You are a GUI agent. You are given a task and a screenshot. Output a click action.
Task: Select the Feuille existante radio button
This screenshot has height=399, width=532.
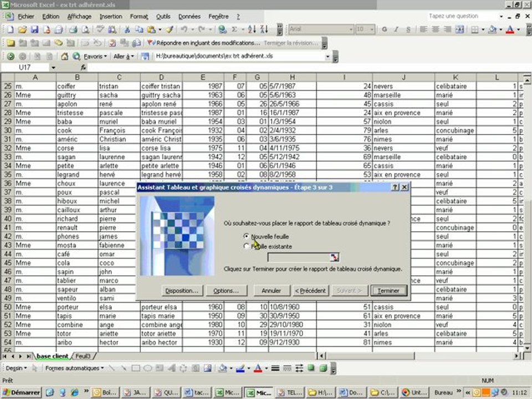(246, 246)
